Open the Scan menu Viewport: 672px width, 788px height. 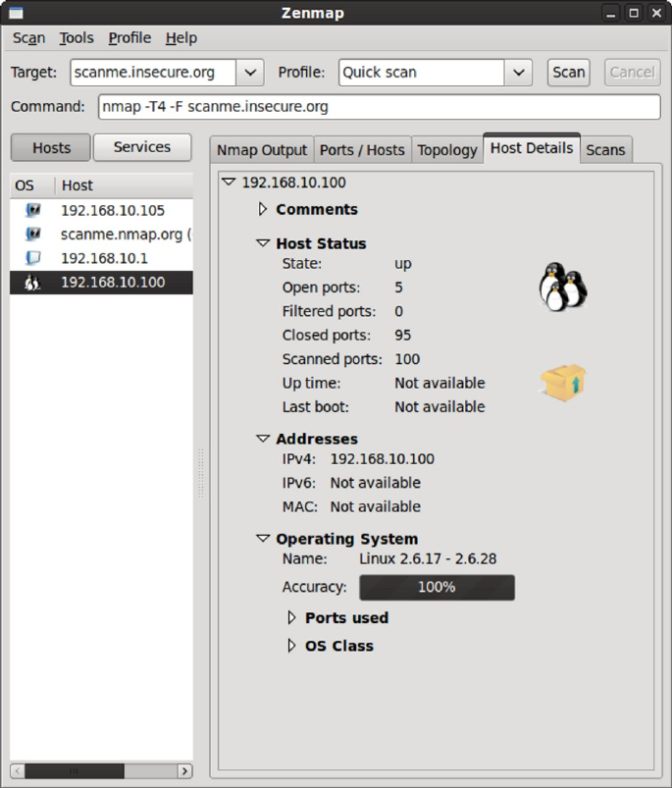(28, 38)
